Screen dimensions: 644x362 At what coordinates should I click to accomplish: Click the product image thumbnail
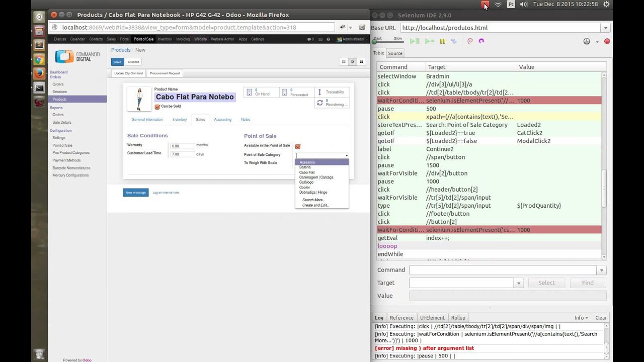pos(139,99)
